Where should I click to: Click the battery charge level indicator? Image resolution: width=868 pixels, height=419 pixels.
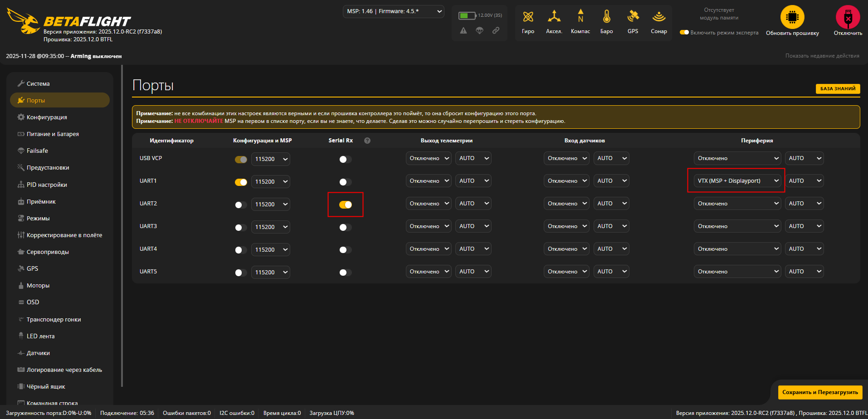tap(467, 15)
